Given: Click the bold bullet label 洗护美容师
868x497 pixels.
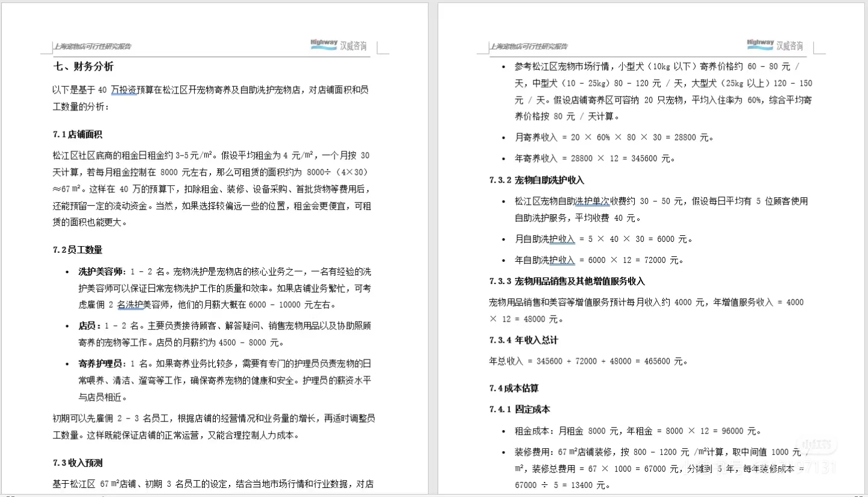Looking at the screenshot, I should pyautogui.click(x=101, y=271).
